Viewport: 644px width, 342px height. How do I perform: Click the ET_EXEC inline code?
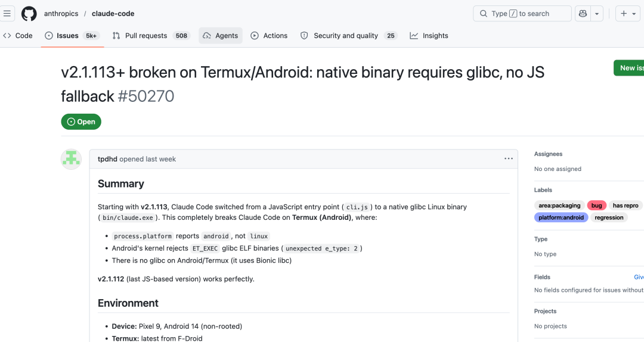(x=205, y=248)
